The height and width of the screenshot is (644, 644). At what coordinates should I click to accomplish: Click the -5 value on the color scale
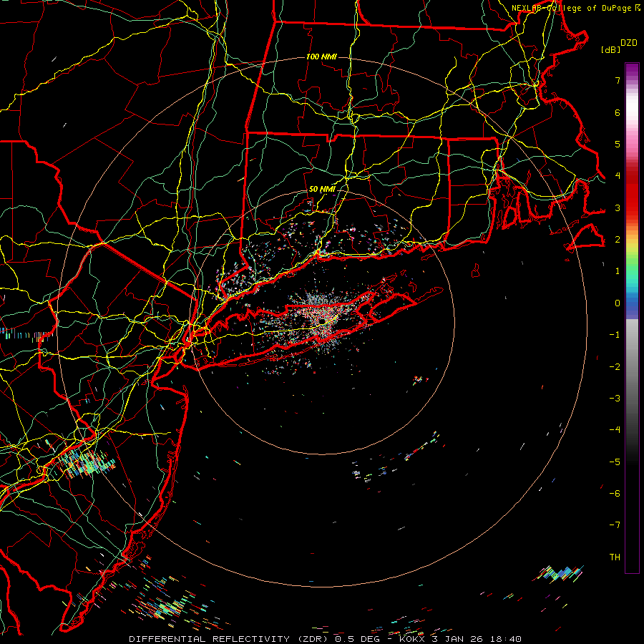615,462
